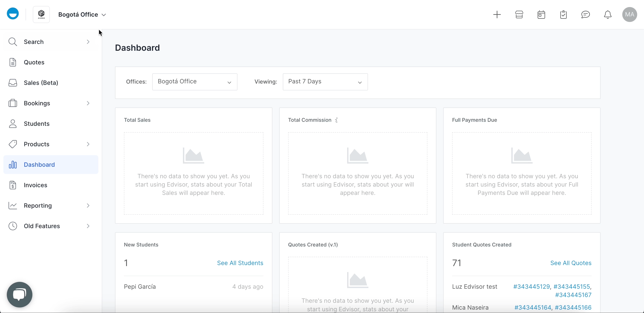Open the chat messages icon
Screen dimensions: 644x313
(585, 14)
